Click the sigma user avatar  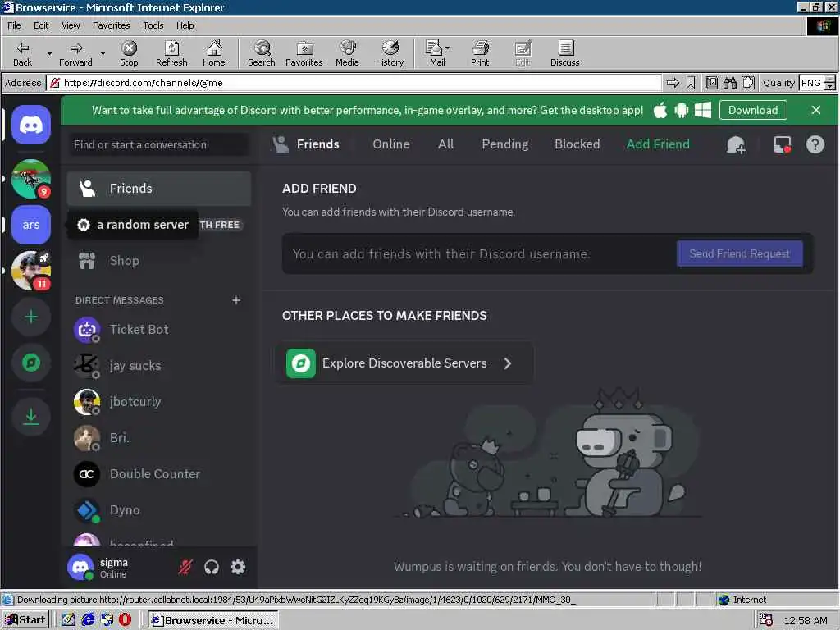pos(80,567)
